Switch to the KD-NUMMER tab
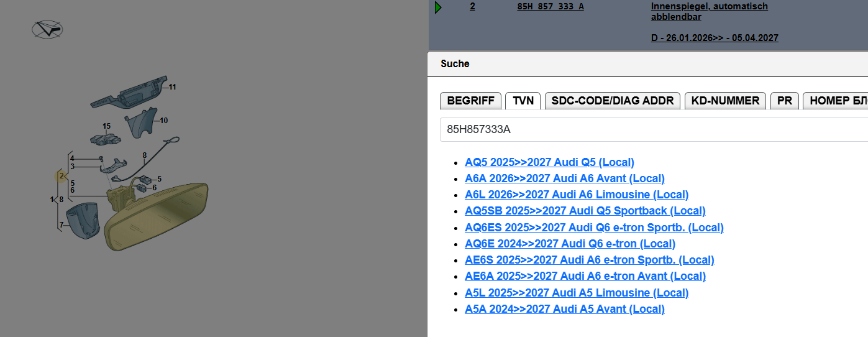Image resolution: width=868 pixels, height=337 pixels. click(x=725, y=101)
